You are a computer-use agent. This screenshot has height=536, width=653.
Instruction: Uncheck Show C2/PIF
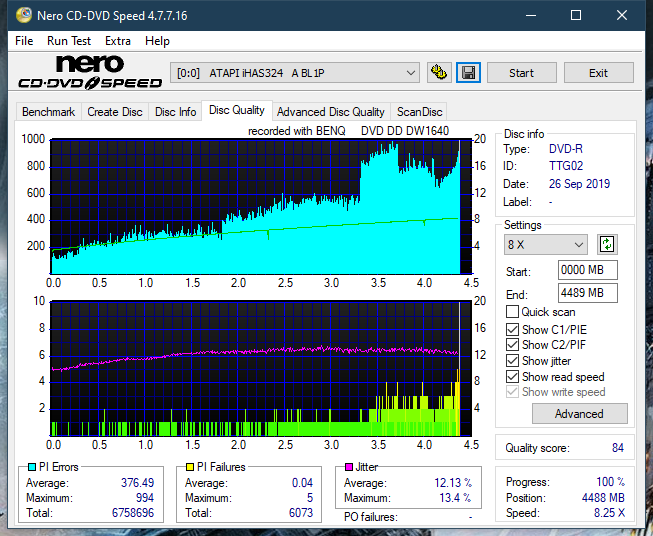tap(512, 345)
